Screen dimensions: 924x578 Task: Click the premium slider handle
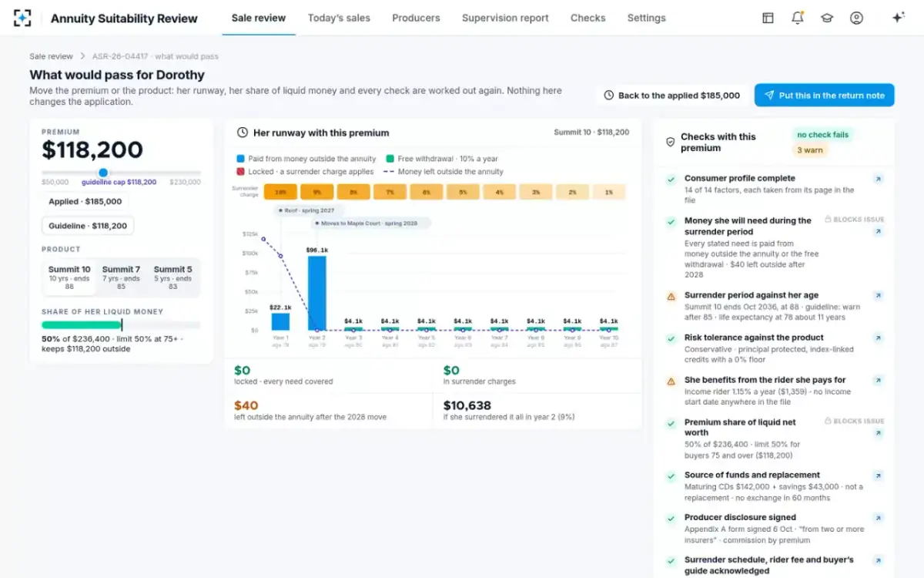103,173
